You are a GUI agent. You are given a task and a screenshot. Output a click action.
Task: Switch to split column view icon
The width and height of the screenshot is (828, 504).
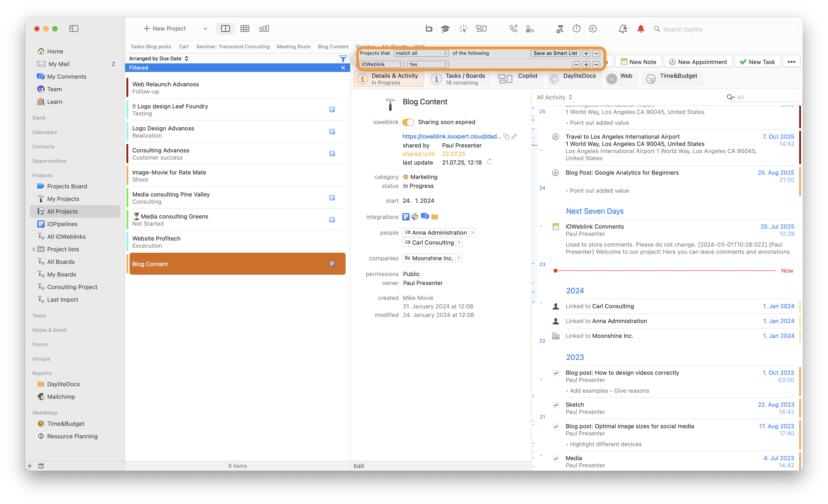[x=225, y=29]
